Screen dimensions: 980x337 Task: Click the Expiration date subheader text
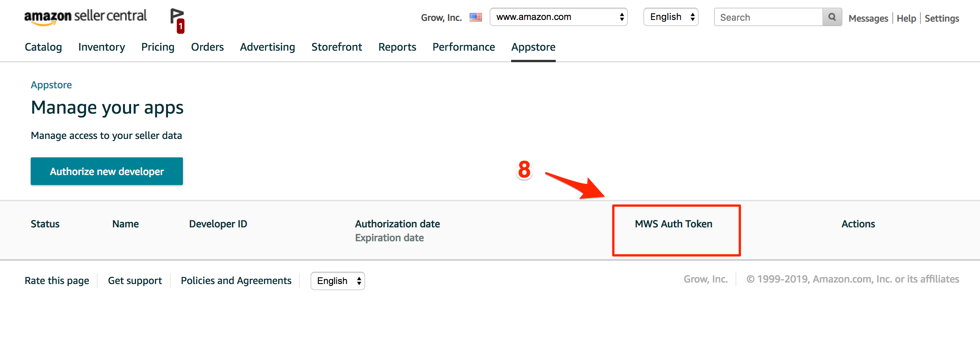389,238
